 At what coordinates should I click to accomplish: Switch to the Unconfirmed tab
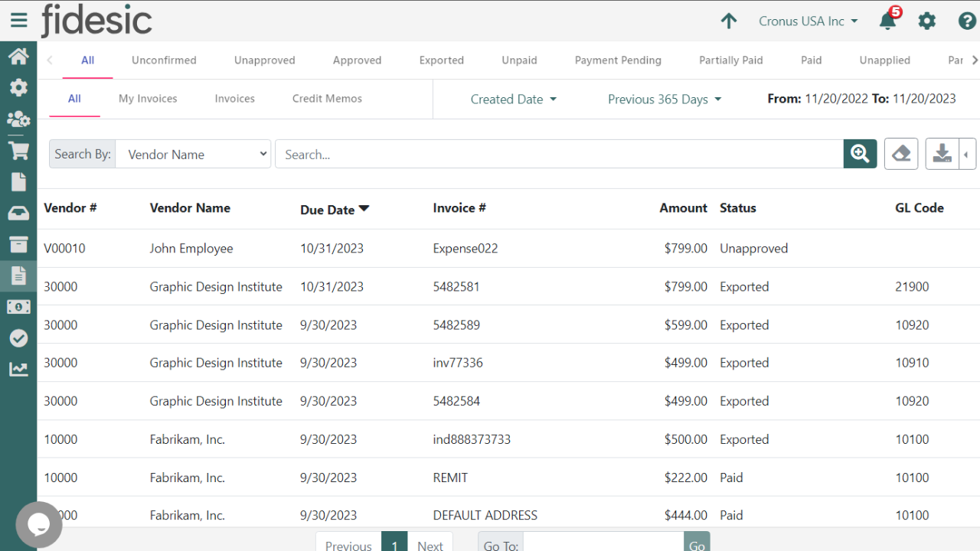coord(164,60)
